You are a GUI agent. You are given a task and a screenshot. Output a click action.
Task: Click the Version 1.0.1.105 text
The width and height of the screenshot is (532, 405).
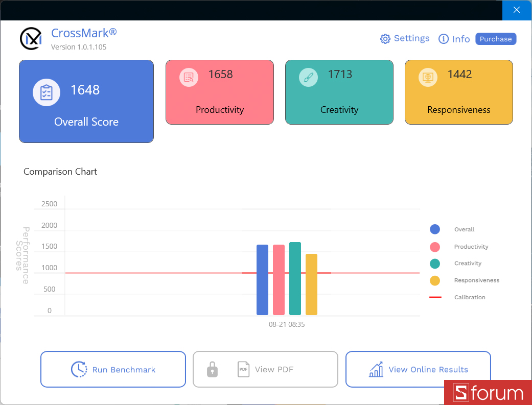pos(79,47)
